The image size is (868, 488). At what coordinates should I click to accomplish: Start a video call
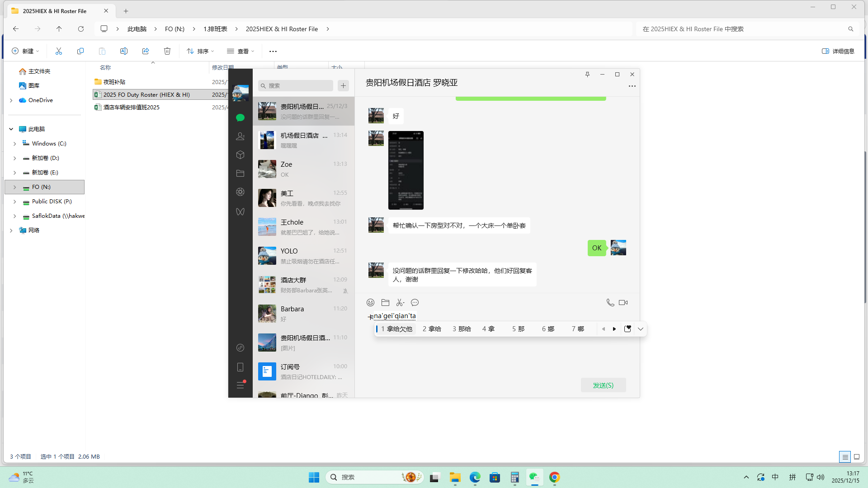[623, 303]
